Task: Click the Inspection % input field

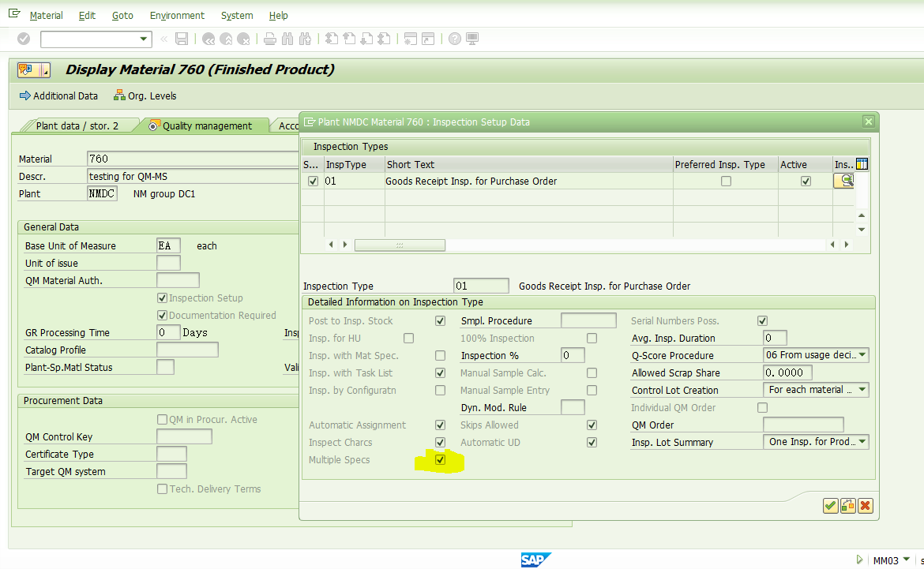Action: pos(572,355)
